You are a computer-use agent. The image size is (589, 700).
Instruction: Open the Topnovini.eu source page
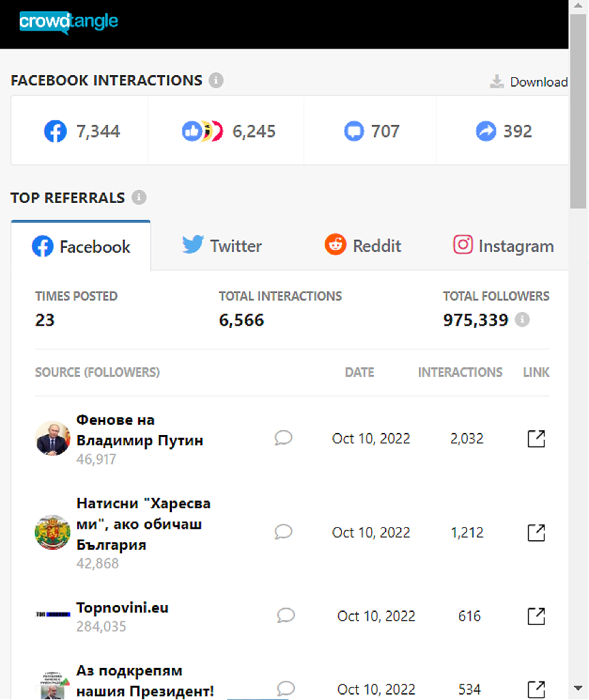[122, 608]
